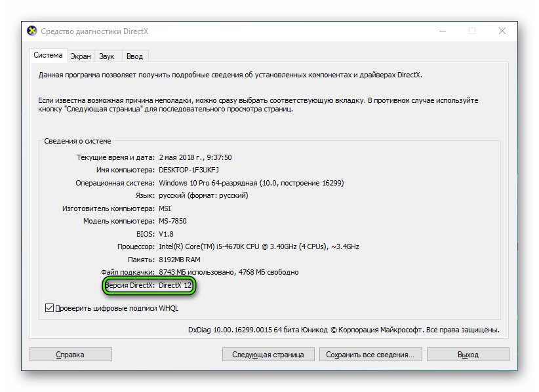The height and width of the screenshot is (392, 539).
Task: Switch to the Экран tab
Action: click(81, 56)
